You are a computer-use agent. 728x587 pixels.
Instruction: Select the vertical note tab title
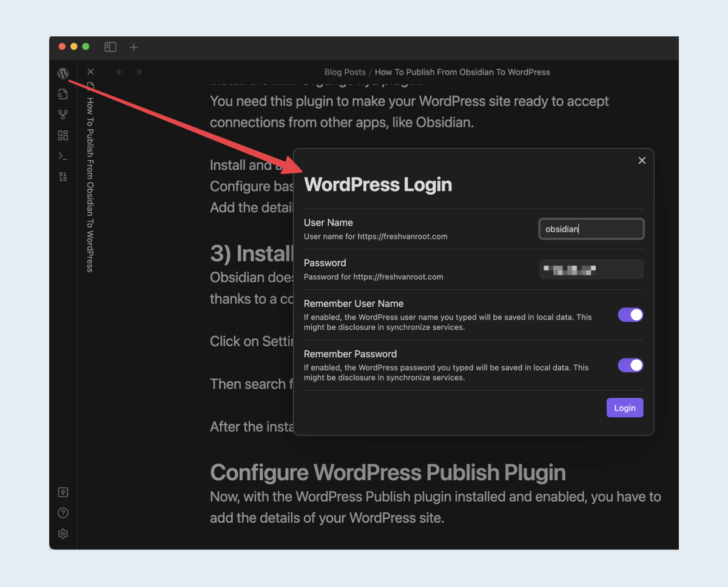click(x=90, y=184)
